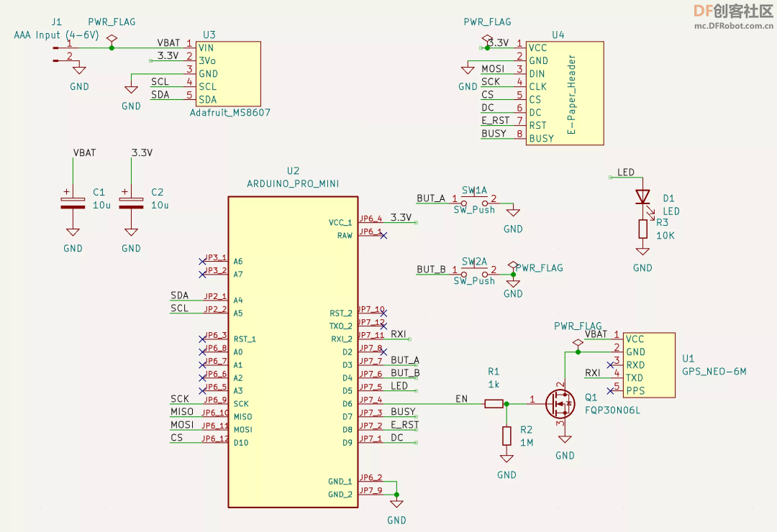Click the 'GPS_NEO-6M' label
This screenshot has width=777, height=532.
point(714,372)
